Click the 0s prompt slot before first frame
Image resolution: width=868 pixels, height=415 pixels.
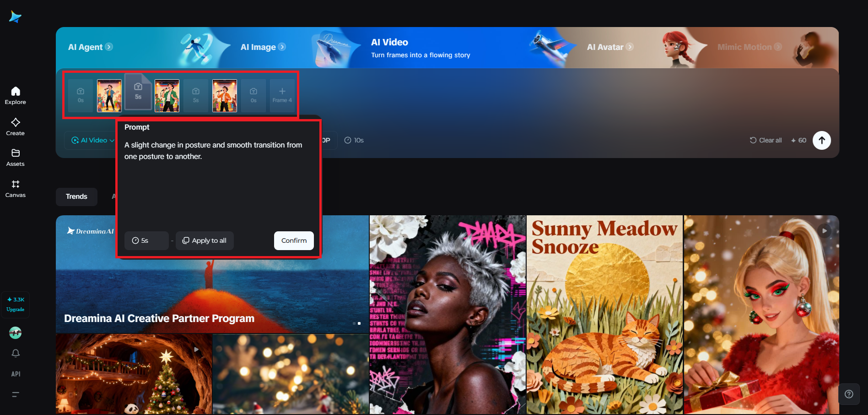click(x=81, y=96)
